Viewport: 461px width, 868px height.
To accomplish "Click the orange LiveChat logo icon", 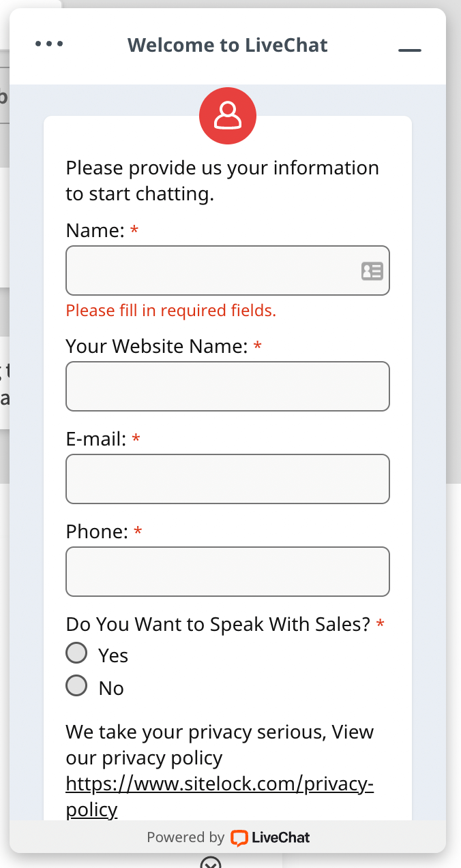I will click(x=239, y=838).
